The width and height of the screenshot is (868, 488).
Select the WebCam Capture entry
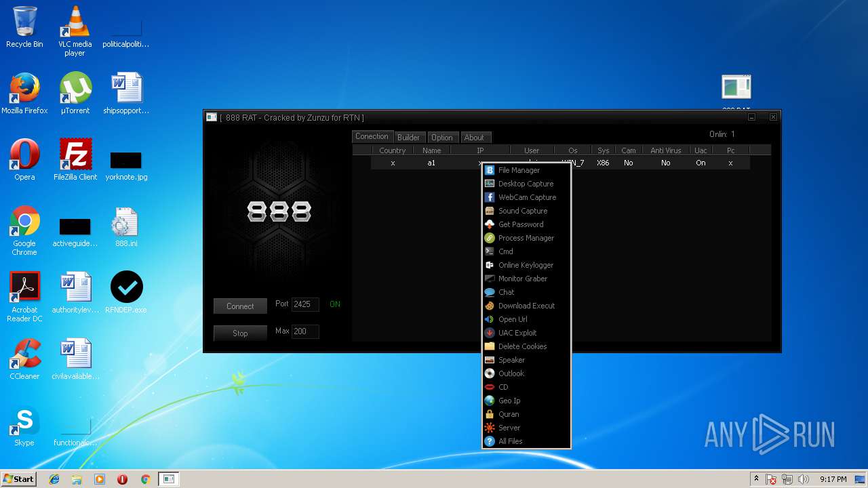[526, 197]
